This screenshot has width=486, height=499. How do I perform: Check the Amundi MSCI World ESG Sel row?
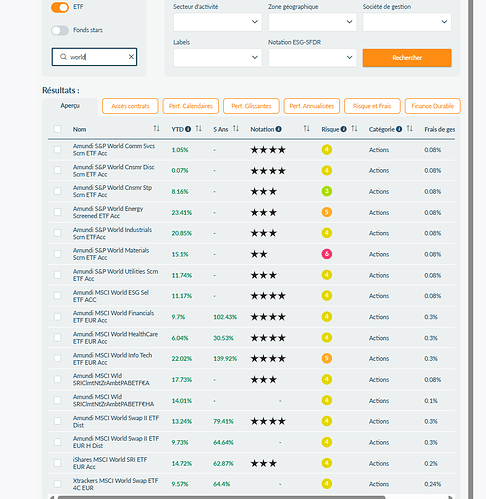pyautogui.click(x=58, y=296)
